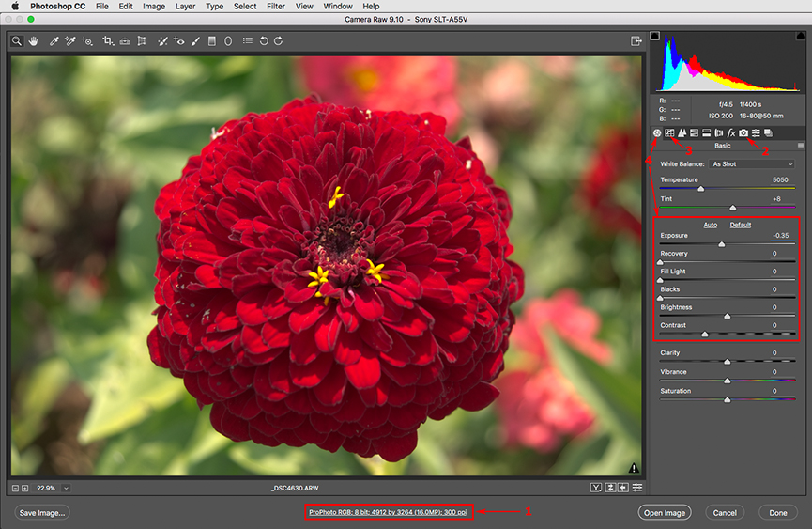Toggle shadow clipping warning in histogram
The height and width of the screenshot is (529, 812).
tap(655, 37)
